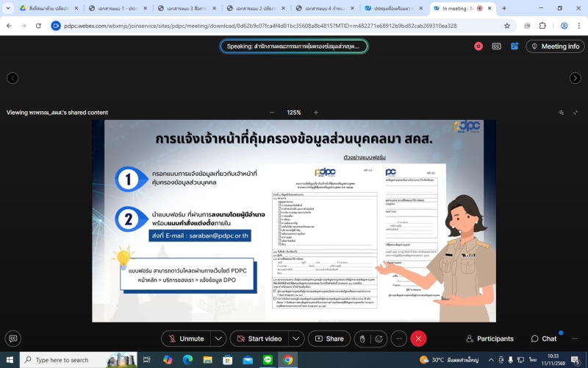Click the Share content button
The image size is (588, 368).
tap(329, 339)
